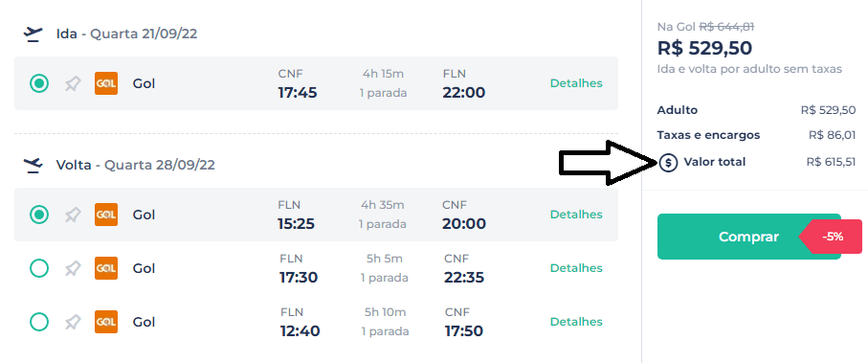Viewport: 868px width, 363px height.
Task: Select the 17:45 CNF outbound flight radio
Action: point(38,83)
